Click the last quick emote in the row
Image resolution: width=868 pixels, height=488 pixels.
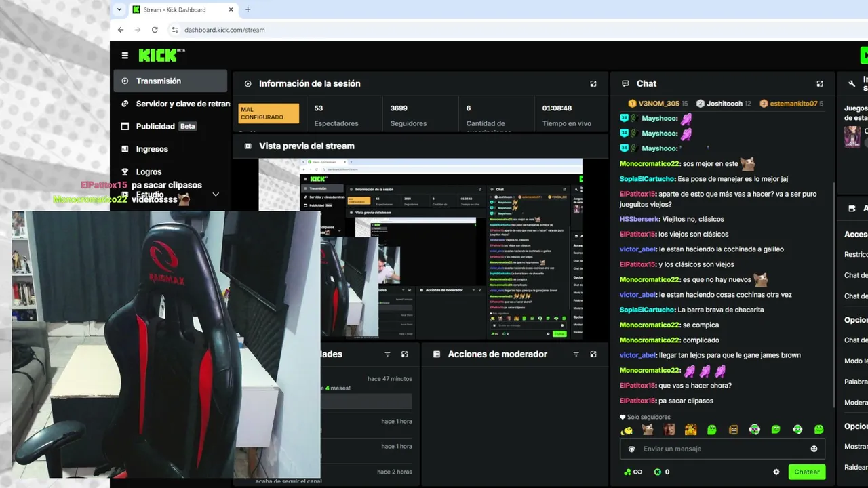(819, 430)
